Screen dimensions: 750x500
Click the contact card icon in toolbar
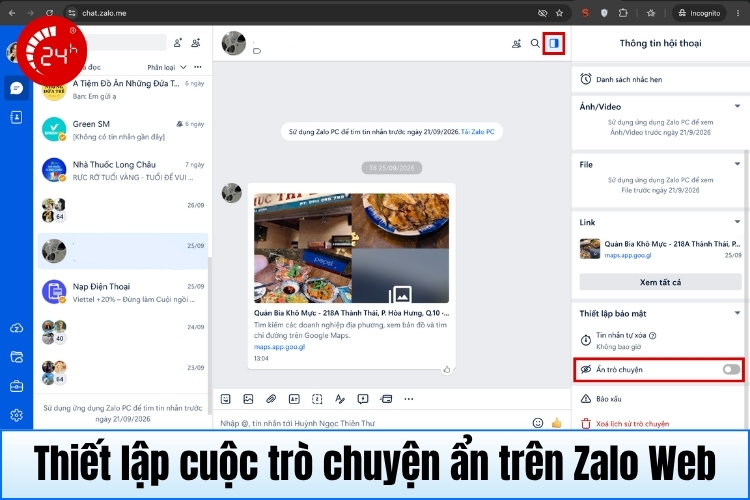(x=294, y=399)
